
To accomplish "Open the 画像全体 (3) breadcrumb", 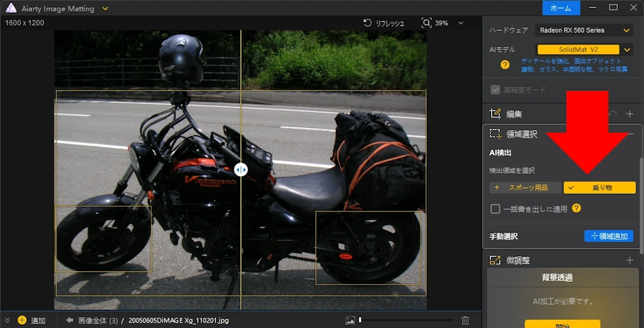I will point(98,321).
